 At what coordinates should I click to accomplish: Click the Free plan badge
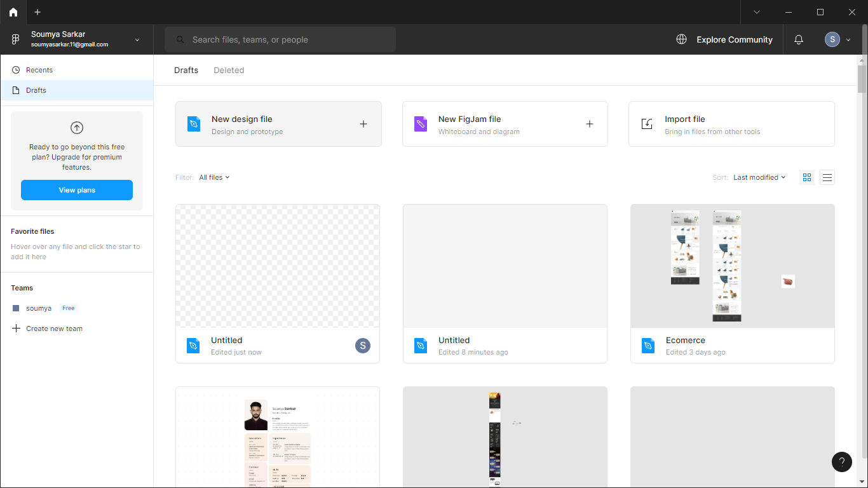69,308
